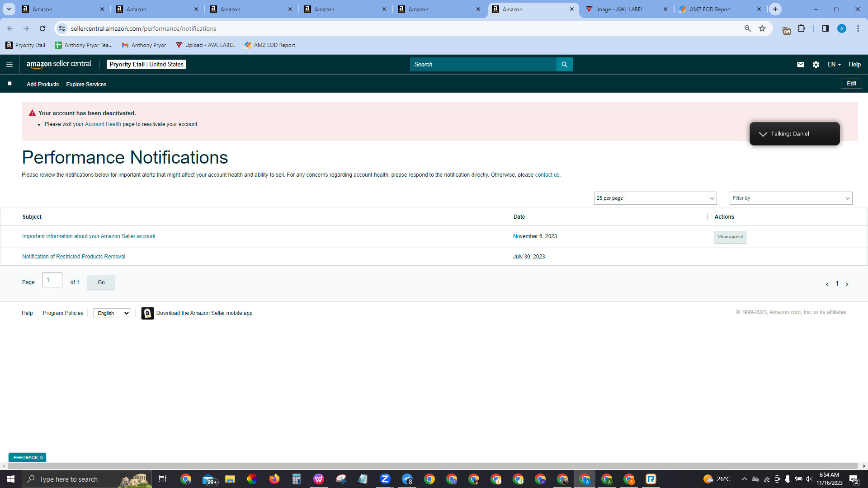Open the Filter by dropdown
The image size is (868, 488).
point(791,198)
